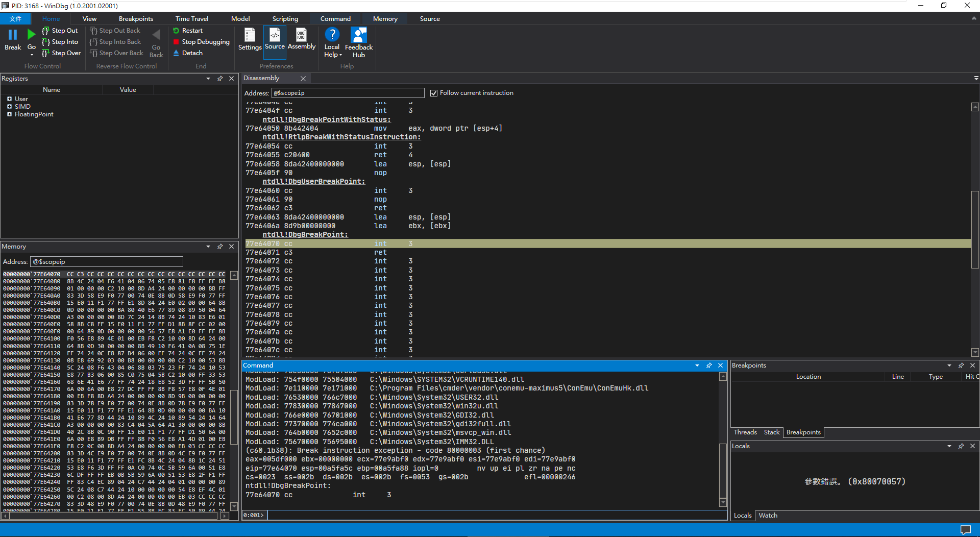Select the Threads bottom tab

(x=745, y=432)
